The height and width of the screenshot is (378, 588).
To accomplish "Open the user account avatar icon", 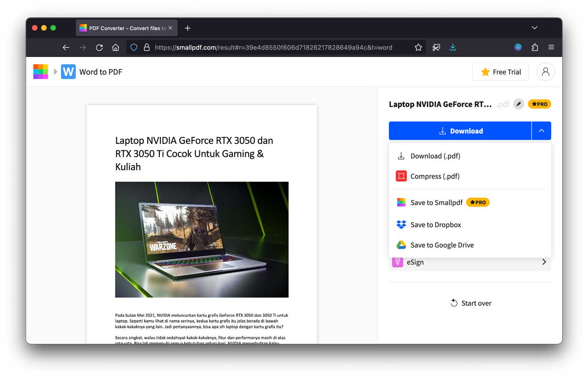I will click(546, 72).
